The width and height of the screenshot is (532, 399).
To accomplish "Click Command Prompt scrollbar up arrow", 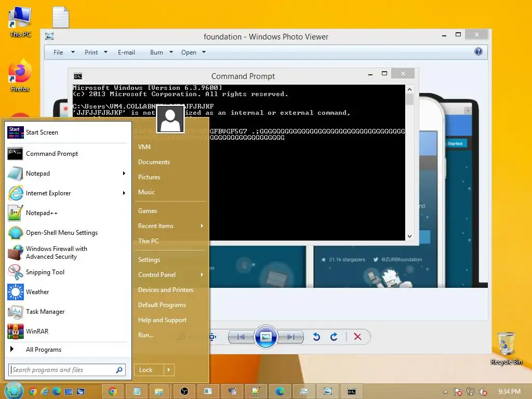I will (x=409, y=89).
